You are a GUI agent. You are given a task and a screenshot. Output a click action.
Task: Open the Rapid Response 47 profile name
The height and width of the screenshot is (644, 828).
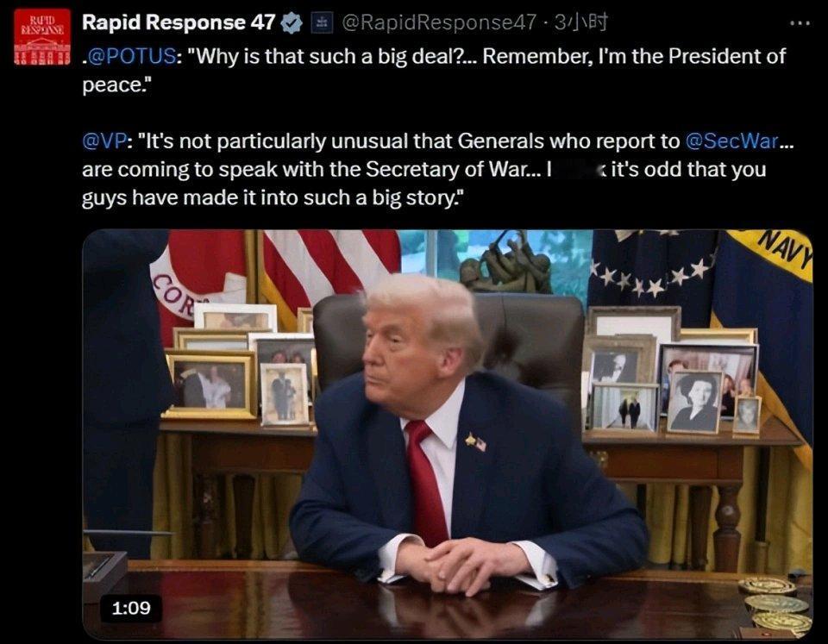point(179,22)
